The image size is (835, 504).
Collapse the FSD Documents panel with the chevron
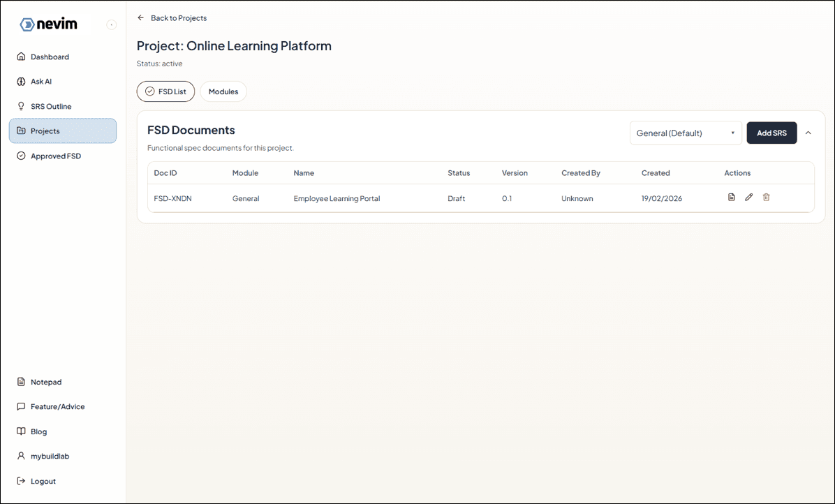pos(808,133)
